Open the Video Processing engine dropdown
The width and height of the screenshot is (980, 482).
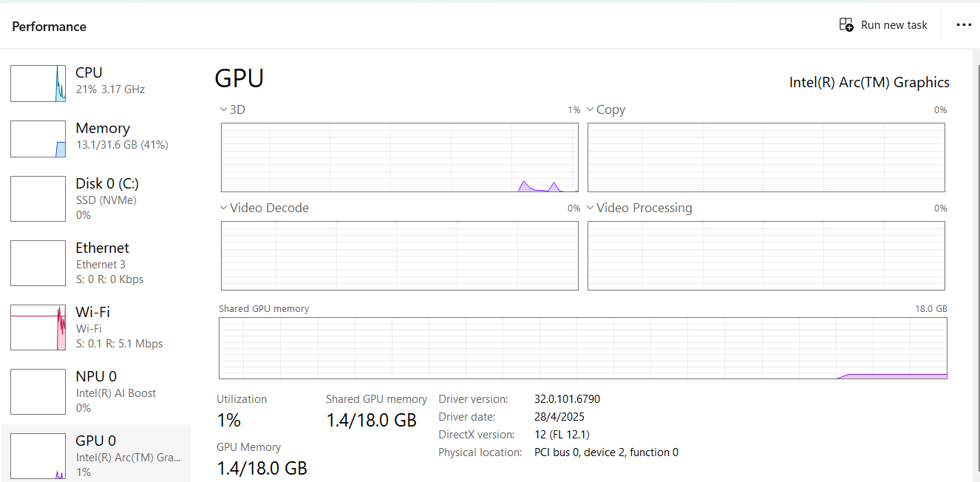[591, 208]
